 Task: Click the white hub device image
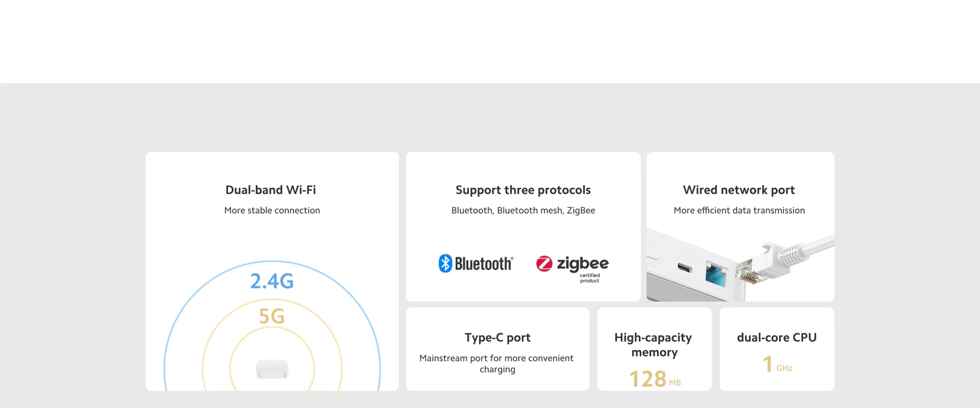point(272,369)
